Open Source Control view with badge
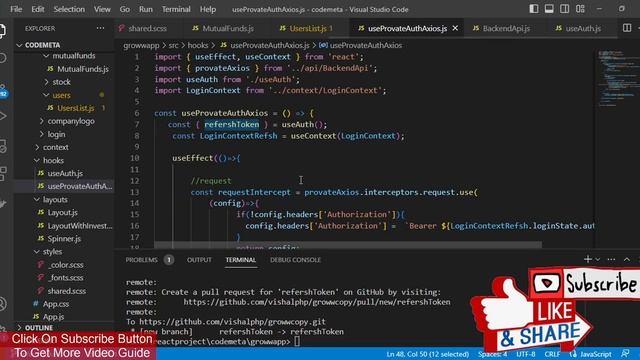640x360 pixels. click(3, 90)
